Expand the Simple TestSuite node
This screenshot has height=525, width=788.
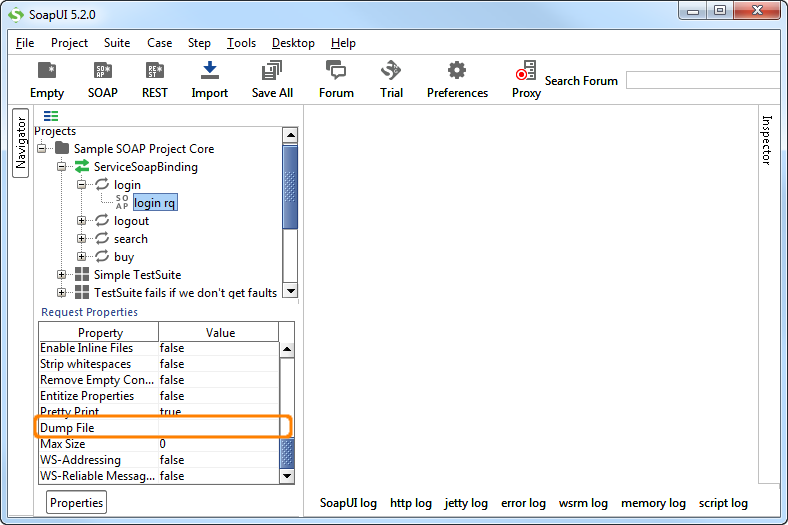click(x=61, y=274)
